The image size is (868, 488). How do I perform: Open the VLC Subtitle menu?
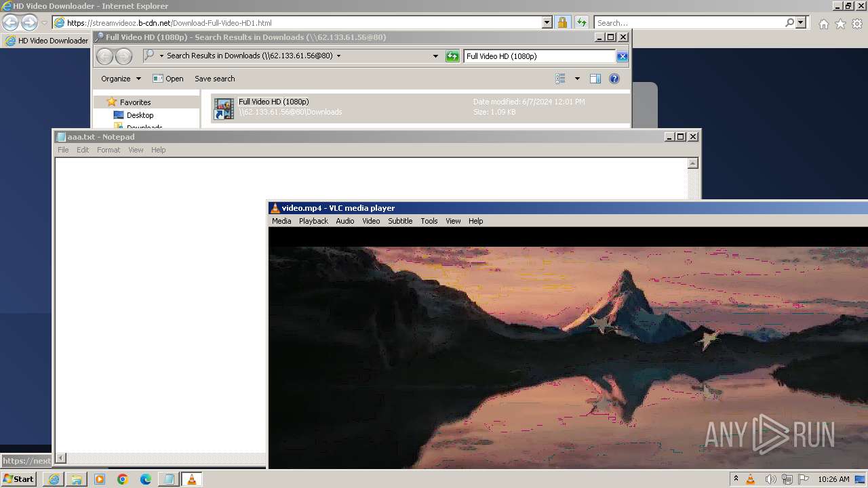click(x=400, y=221)
